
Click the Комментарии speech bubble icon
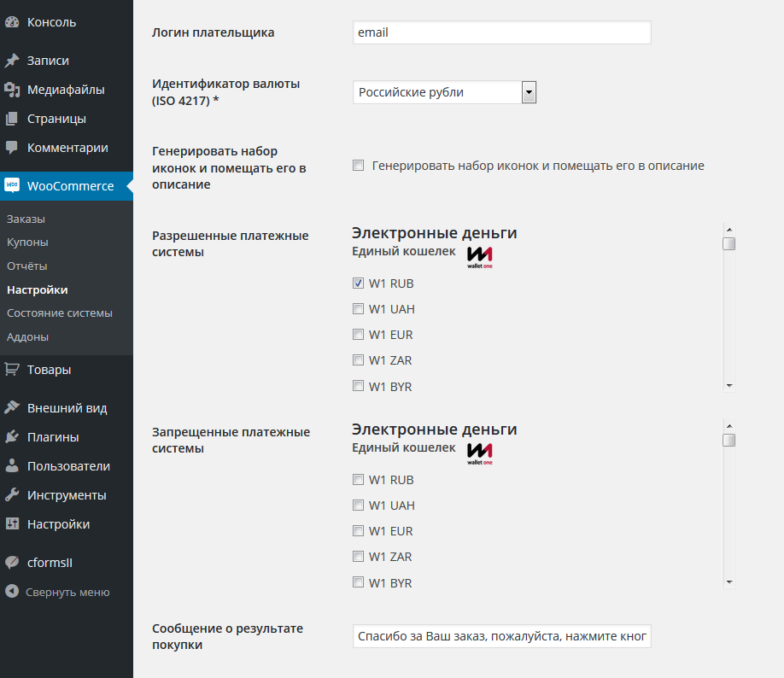(x=12, y=148)
